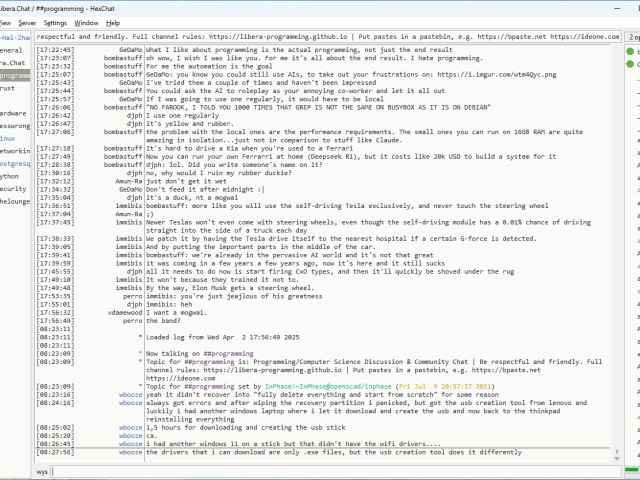The width and height of the screenshot is (640, 480).
Task: Open the linux channel from the sidebar
Action: pyautogui.click(x=8, y=137)
